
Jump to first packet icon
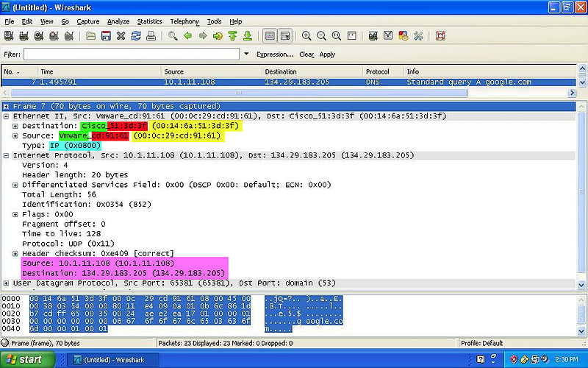pyautogui.click(x=232, y=36)
